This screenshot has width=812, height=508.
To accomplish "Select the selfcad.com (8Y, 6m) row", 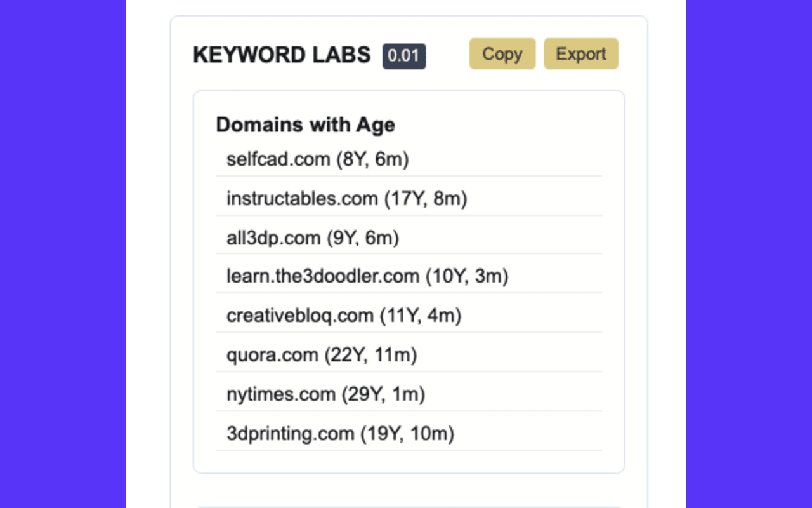I will [409, 159].
